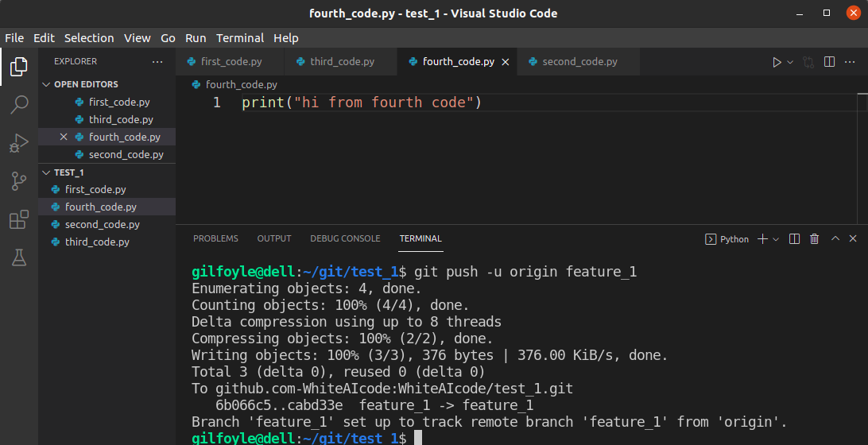Open the Terminal menu
This screenshot has height=445, width=868.
pos(240,37)
